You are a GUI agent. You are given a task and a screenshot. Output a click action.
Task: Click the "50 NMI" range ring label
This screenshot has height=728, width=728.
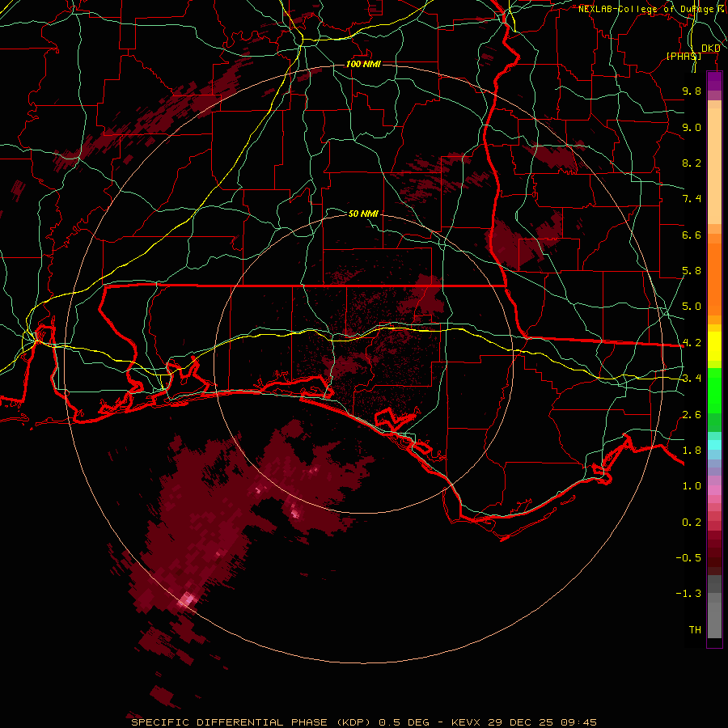363,214
